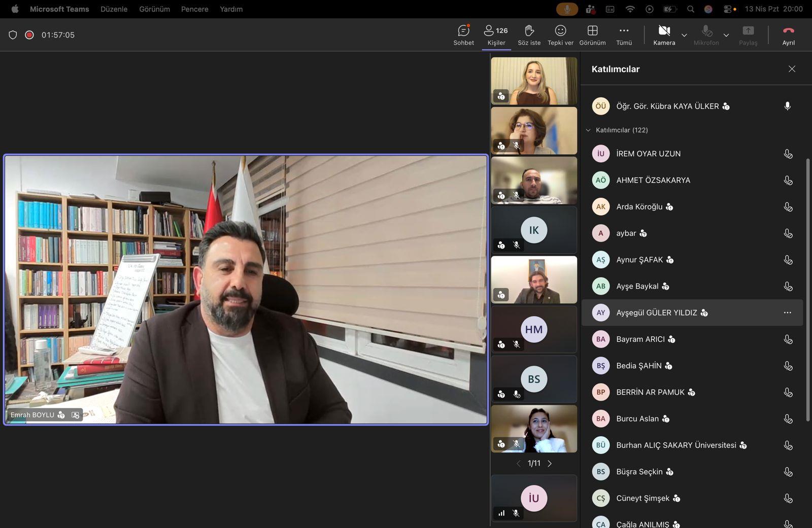Open more options for Ayşegül GÜLER YILDIZ
This screenshot has width=812, height=528.
[787, 312]
